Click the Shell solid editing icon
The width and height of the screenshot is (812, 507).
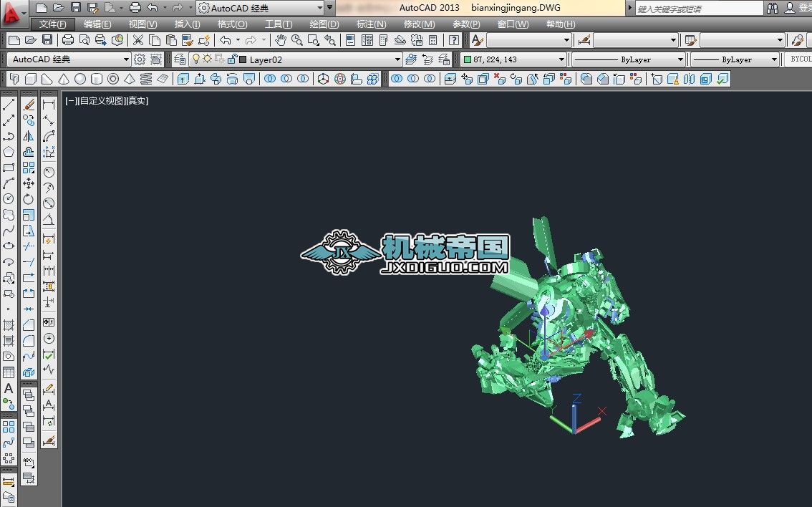[x=705, y=79]
